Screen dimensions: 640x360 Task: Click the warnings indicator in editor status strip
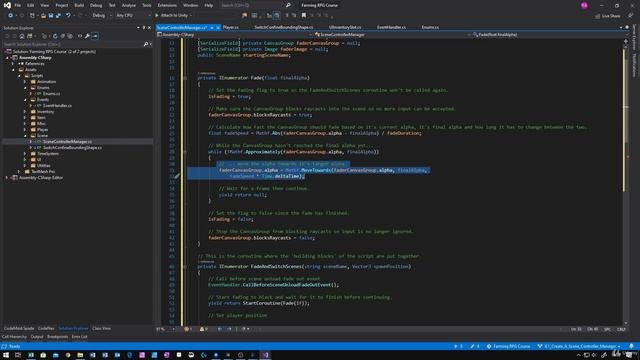(x=203, y=329)
